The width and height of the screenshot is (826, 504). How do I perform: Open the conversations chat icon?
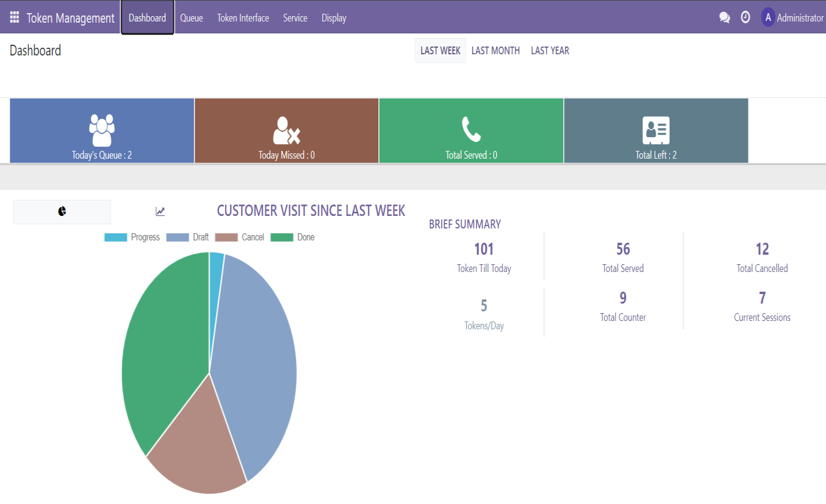click(725, 18)
